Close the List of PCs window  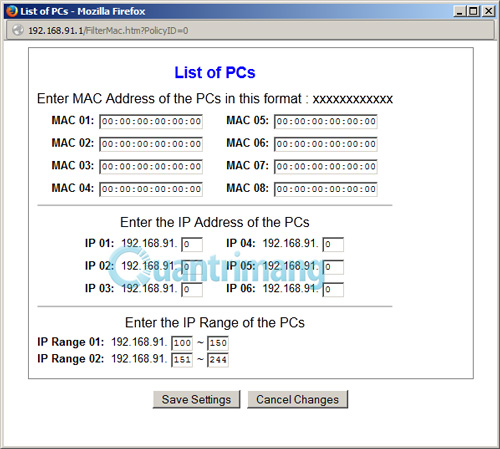[488, 11]
